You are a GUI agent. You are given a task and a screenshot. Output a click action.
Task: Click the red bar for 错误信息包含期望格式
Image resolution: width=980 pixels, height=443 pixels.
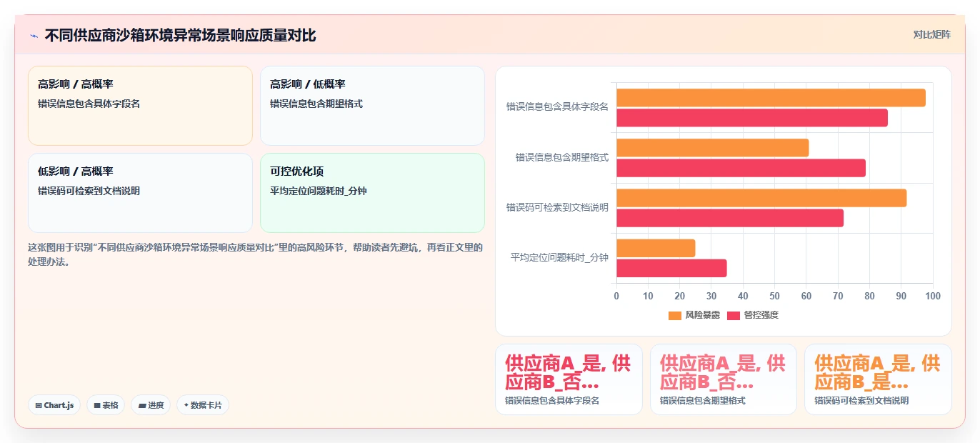(741, 168)
